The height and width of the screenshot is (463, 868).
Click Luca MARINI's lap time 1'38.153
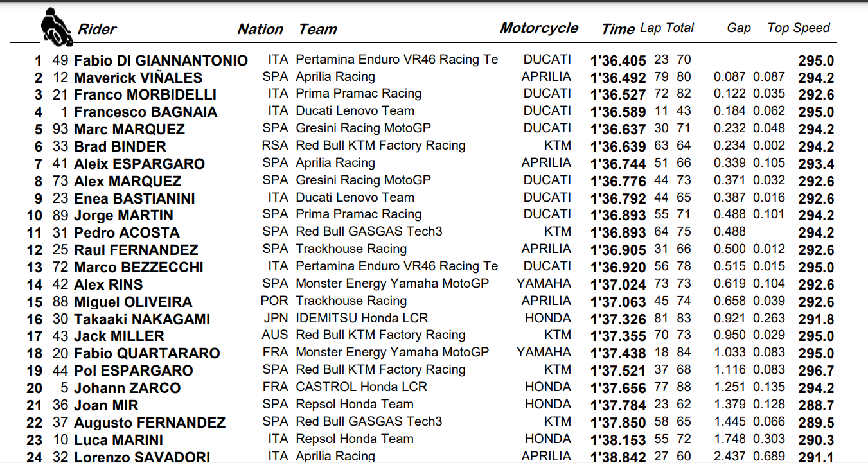[617, 440]
